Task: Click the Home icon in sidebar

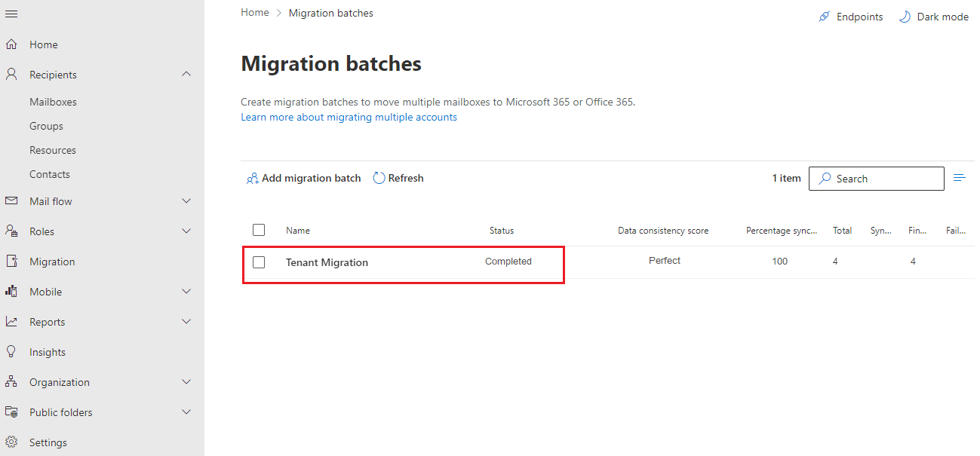Action: [x=11, y=44]
